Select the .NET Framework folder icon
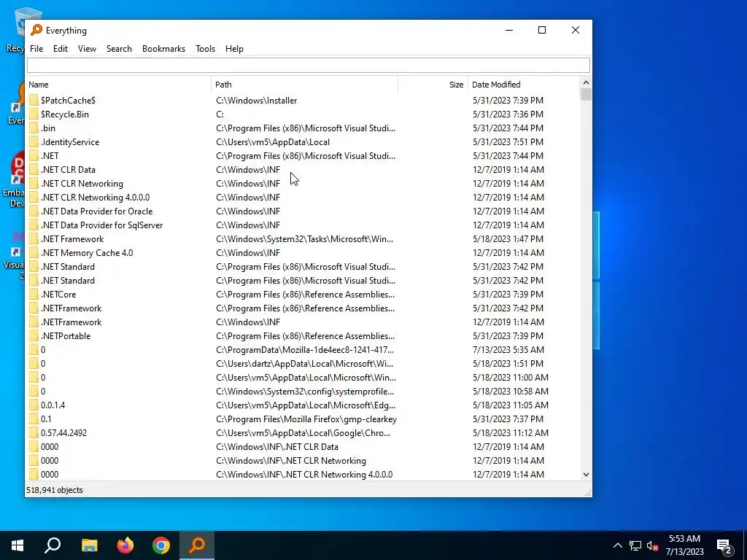The image size is (747, 560). [34, 239]
